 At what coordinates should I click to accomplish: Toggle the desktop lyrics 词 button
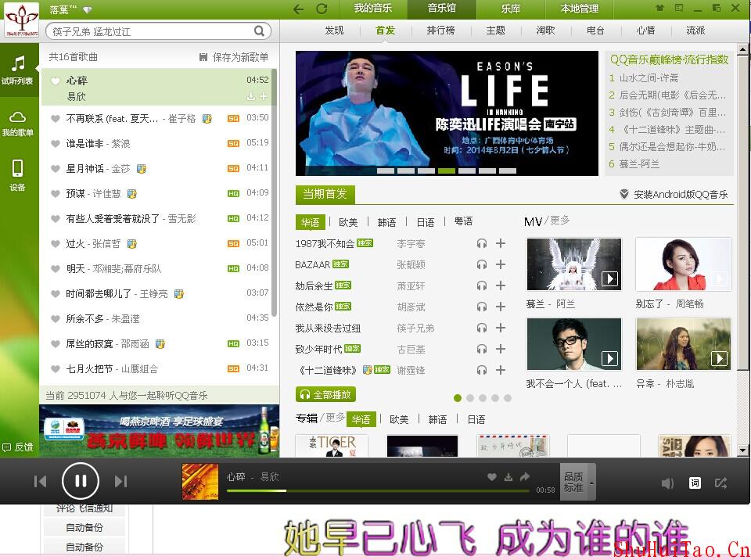695,483
